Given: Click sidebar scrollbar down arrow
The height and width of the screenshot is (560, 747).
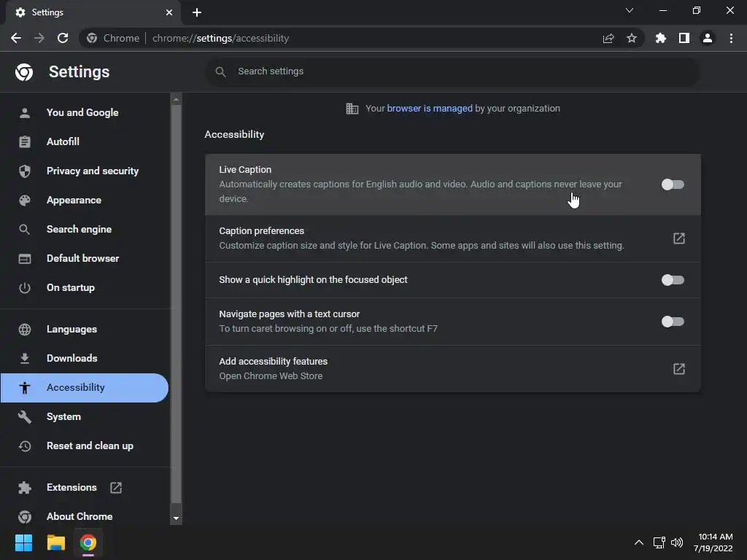Looking at the screenshot, I should coord(176,518).
